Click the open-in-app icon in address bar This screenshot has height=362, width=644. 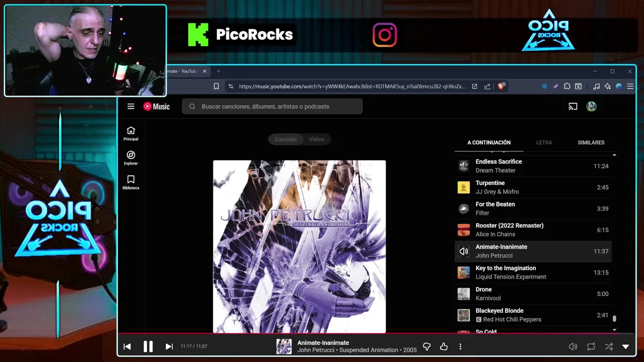pos(474,86)
